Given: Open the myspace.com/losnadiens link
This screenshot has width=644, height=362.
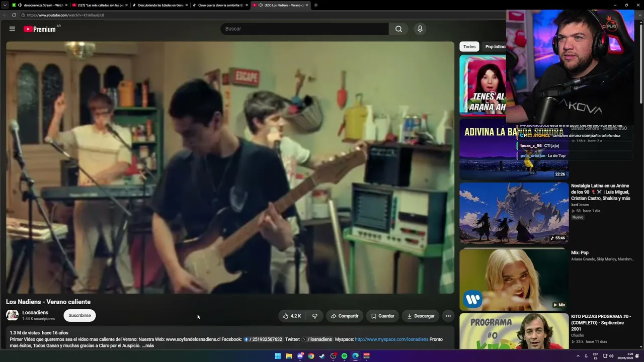Looking at the screenshot, I should (391, 339).
